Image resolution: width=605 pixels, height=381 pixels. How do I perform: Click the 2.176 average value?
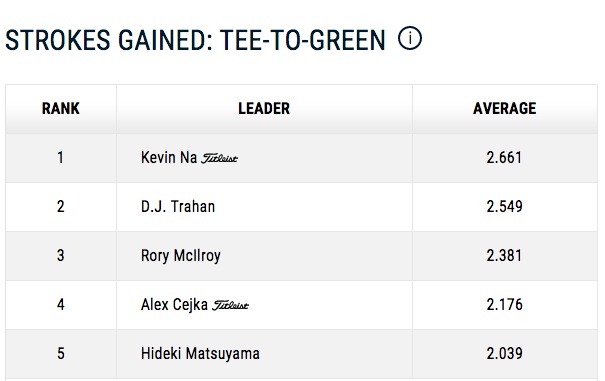pos(504,305)
